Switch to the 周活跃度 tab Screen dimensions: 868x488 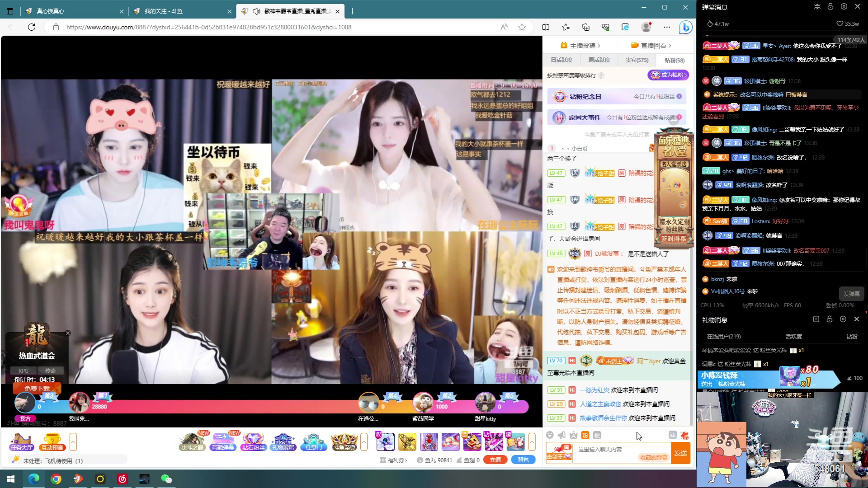coord(599,60)
